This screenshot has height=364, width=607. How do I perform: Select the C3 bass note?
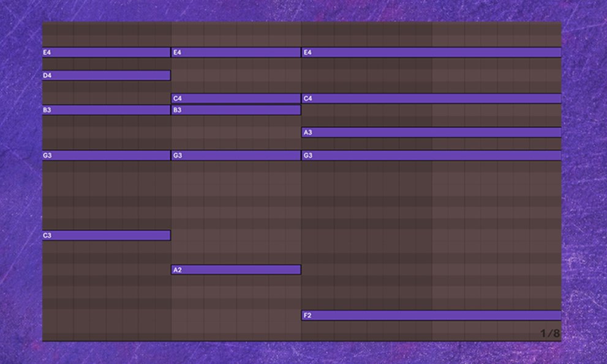click(x=107, y=235)
